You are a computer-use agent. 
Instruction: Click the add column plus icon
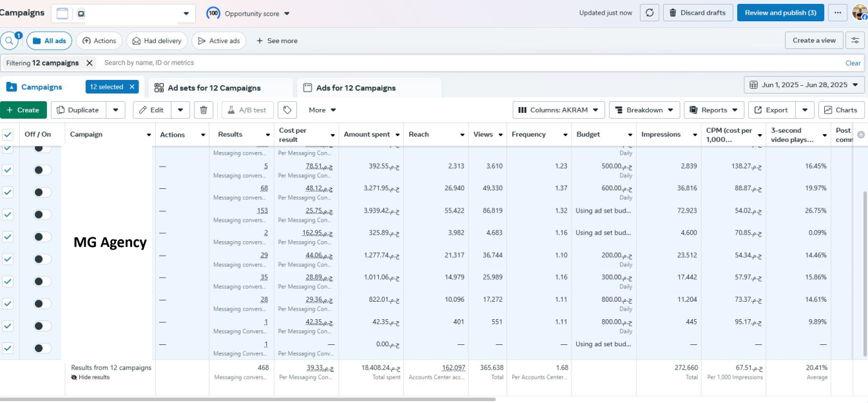pyautogui.click(x=861, y=135)
